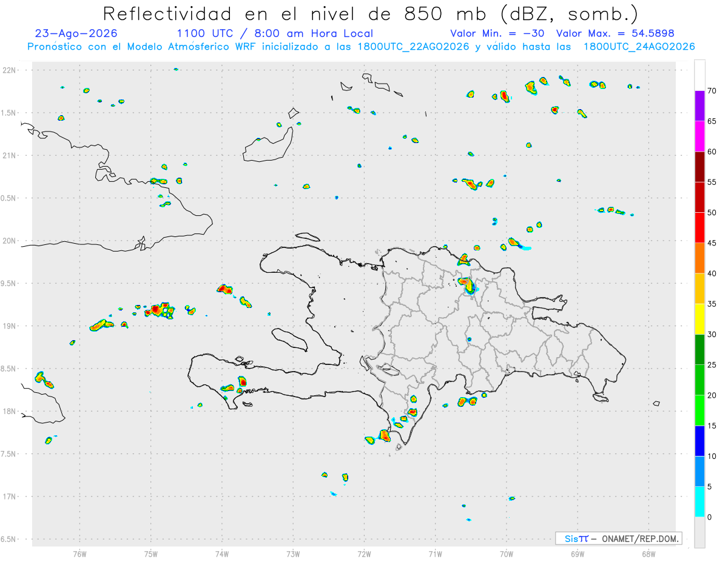Click the 'SisTT - ONAMET/REP.DOM.' label
728x562 pixels.
coord(618,538)
